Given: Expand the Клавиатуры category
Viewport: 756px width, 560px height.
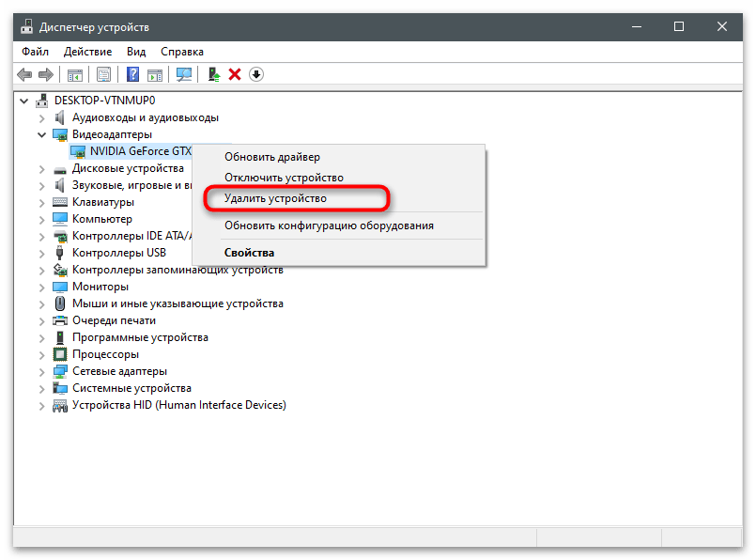Looking at the screenshot, I should pyautogui.click(x=42, y=203).
